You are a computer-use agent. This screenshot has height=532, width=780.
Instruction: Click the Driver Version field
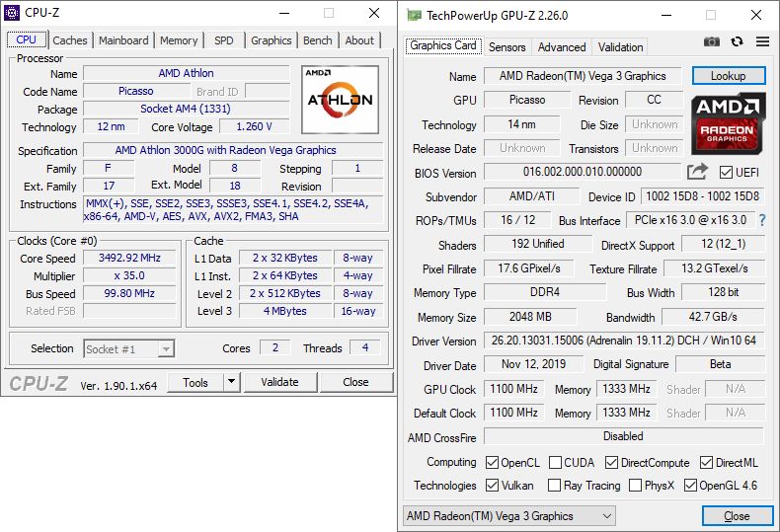[x=624, y=341]
